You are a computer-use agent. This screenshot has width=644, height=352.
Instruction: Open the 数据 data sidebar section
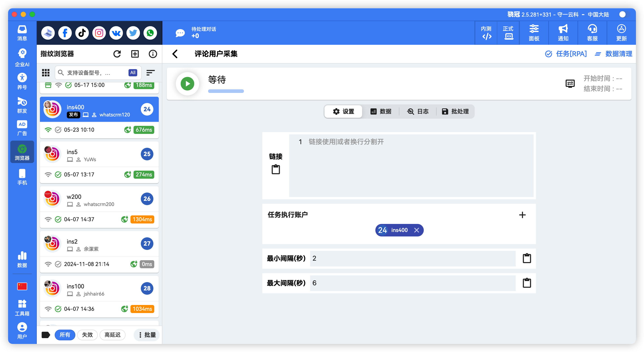tap(22, 260)
